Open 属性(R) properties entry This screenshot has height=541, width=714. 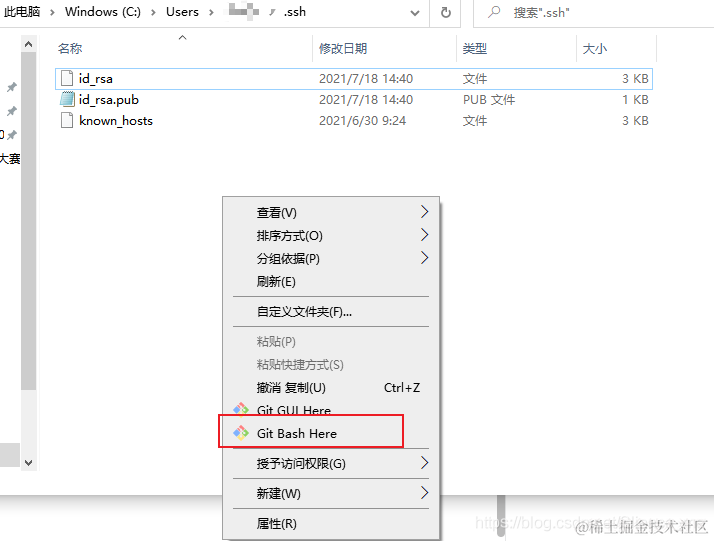click(331, 524)
